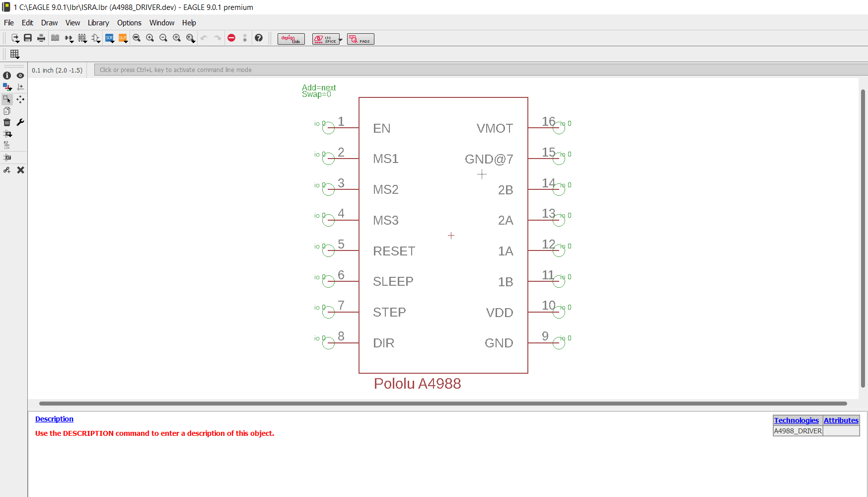This screenshot has width=868, height=497.
Task: Click the red Stop command icon
Action: [231, 38]
